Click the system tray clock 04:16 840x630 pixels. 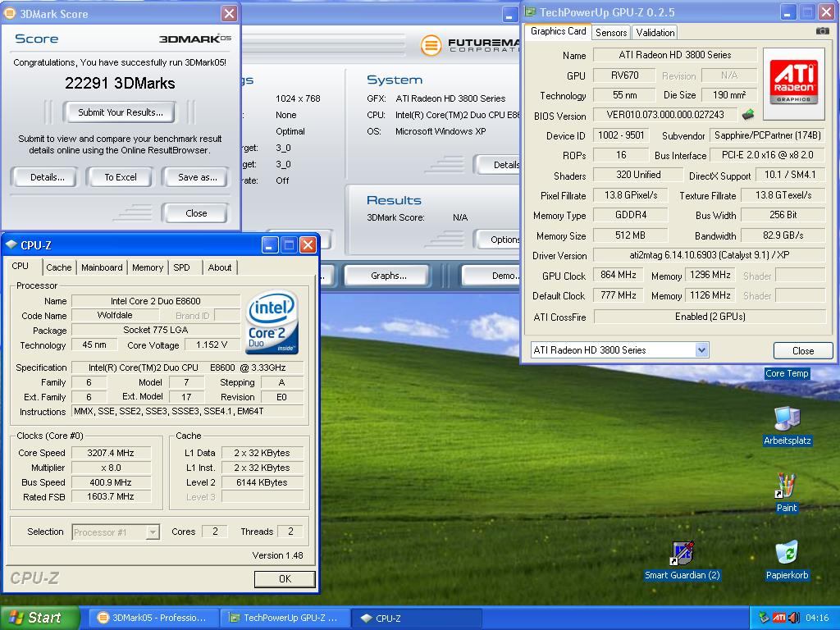[x=817, y=619]
